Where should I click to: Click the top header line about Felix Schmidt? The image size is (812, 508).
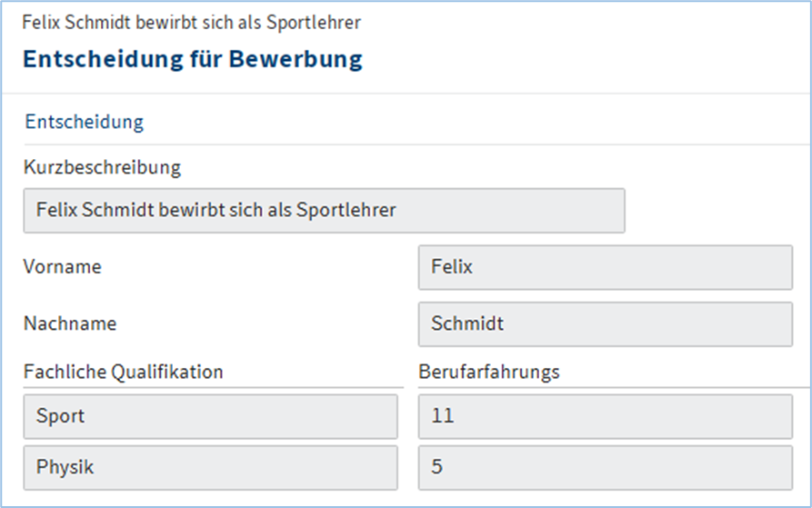(185, 20)
